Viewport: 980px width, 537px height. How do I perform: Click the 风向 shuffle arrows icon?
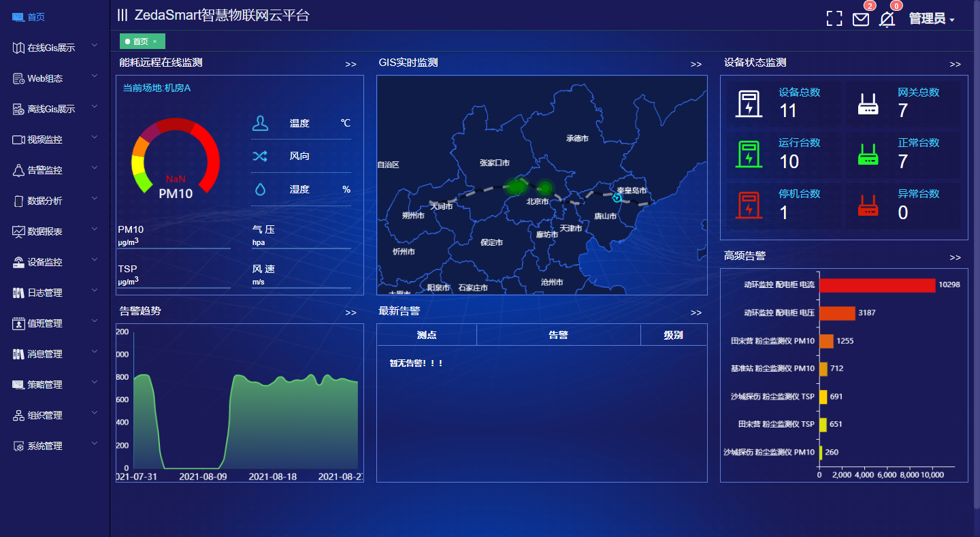[260, 156]
